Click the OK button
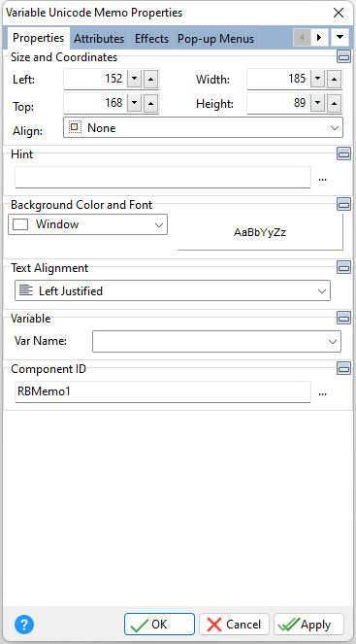This screenshot has width=356, height=644. [159, 625]
